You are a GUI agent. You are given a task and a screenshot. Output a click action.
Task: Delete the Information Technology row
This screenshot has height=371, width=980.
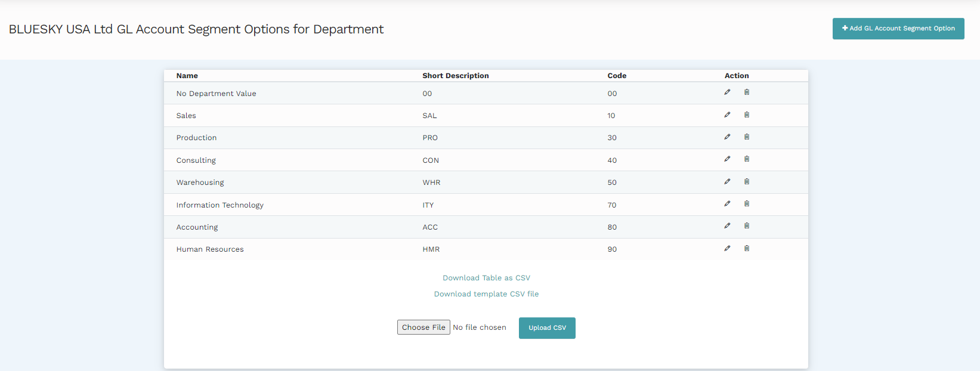tap(746, 203)
